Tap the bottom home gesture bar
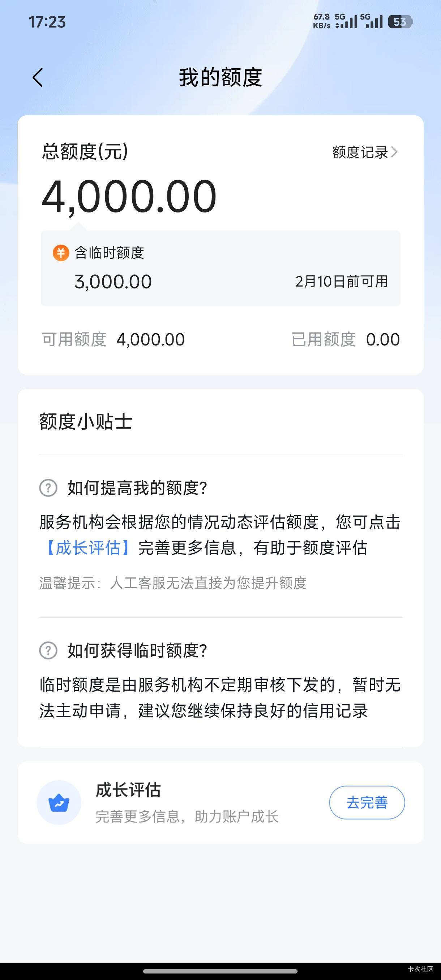 (x=220, y=971)
